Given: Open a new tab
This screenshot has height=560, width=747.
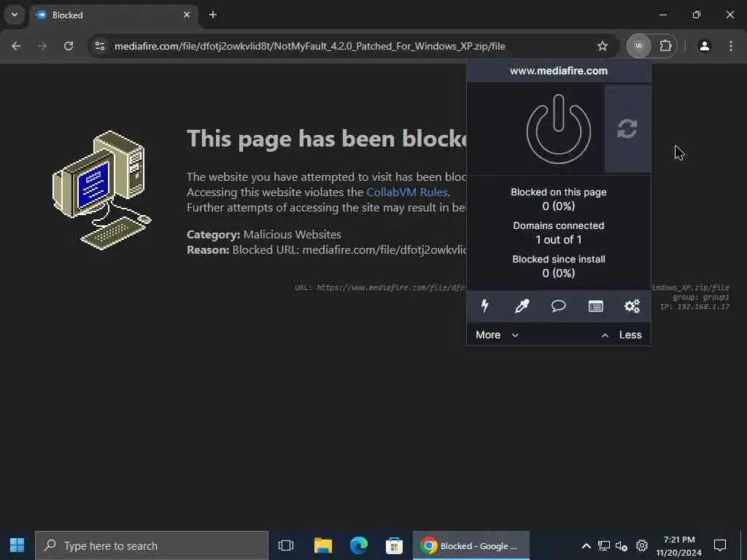Looking at the screenshot, I should coord(213,15).
